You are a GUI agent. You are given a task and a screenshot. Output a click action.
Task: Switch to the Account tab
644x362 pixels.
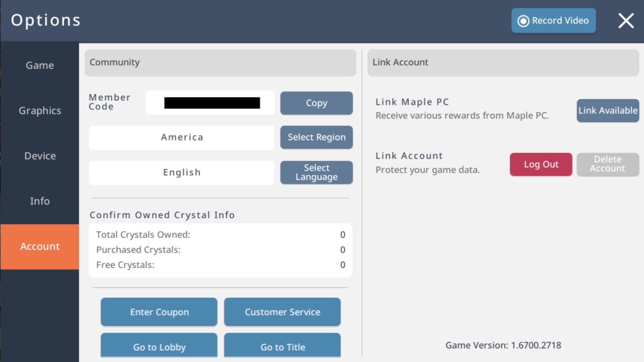tap(39, 246)
